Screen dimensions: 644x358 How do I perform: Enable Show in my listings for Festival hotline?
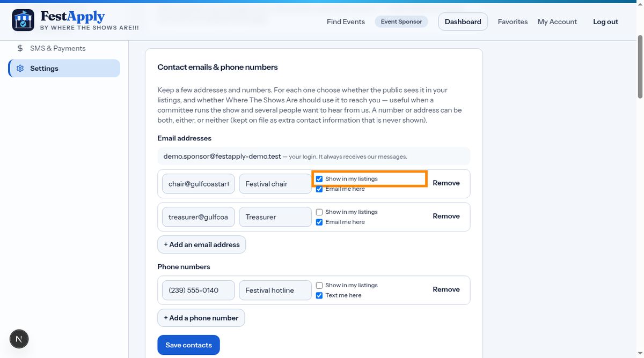click(x=319, y=286)
